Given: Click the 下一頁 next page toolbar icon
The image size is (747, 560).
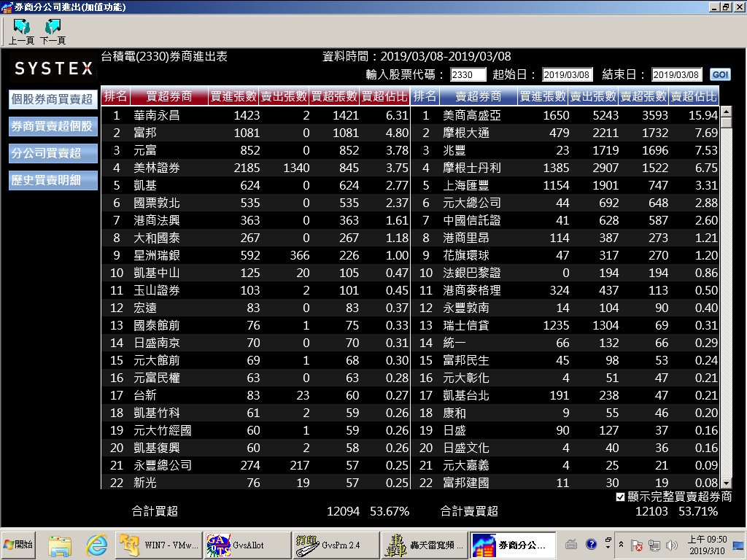Looking at the screenshot, I should coord(53,31).
